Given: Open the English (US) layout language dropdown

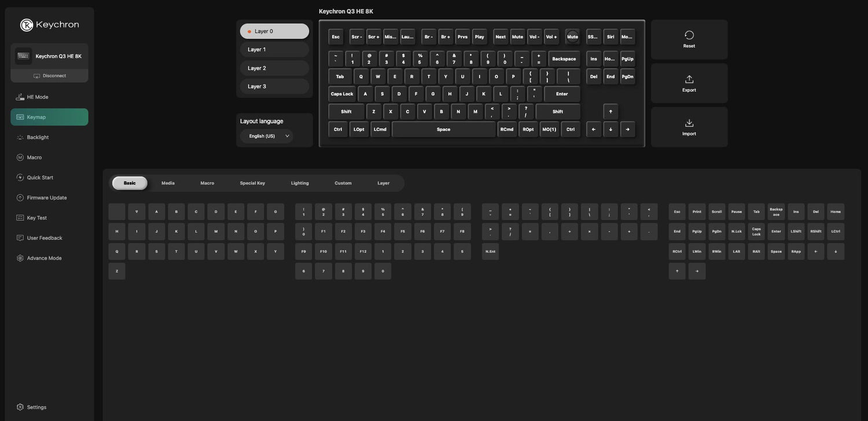Looking at the screenshot, I should click(267, 136).
